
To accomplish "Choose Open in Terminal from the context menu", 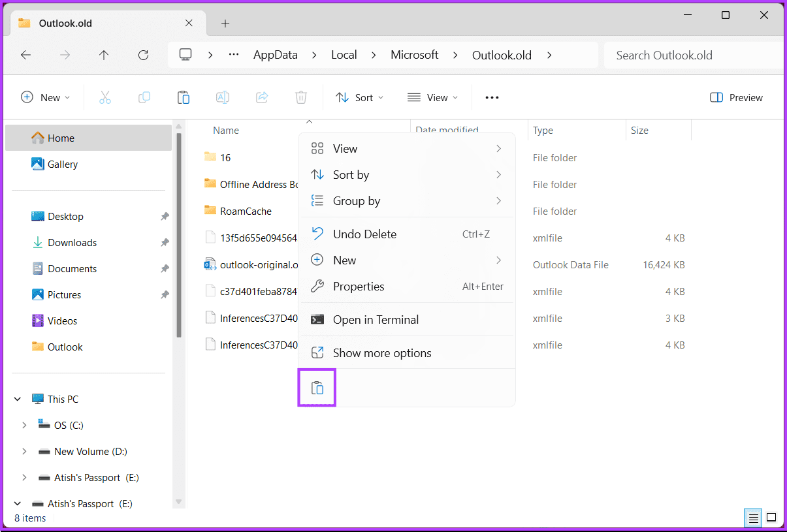I will point(376,319).
